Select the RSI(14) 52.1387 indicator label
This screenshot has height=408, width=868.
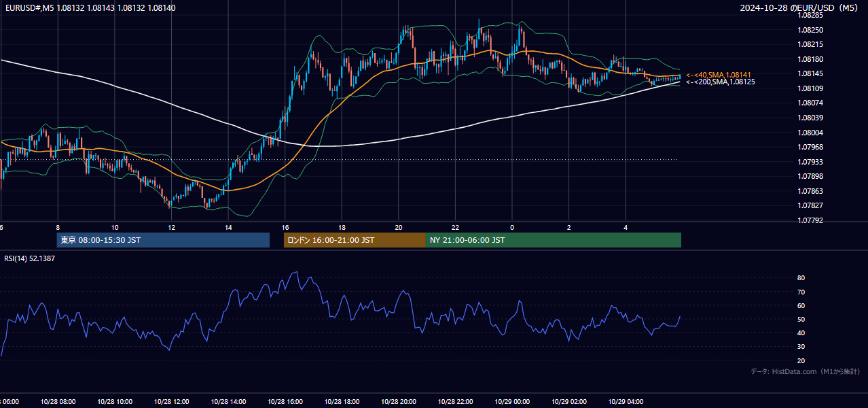[30, 258]
